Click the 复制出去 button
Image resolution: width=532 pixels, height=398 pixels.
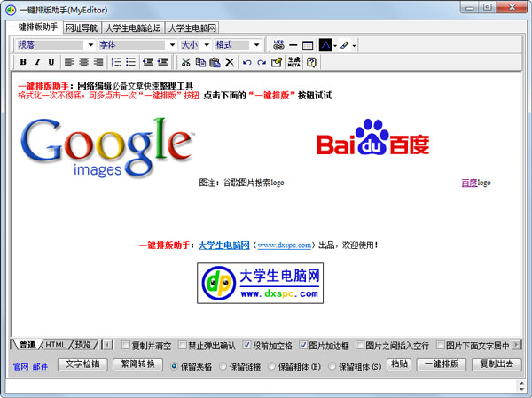pyautogui.click(x=497, y=364)
